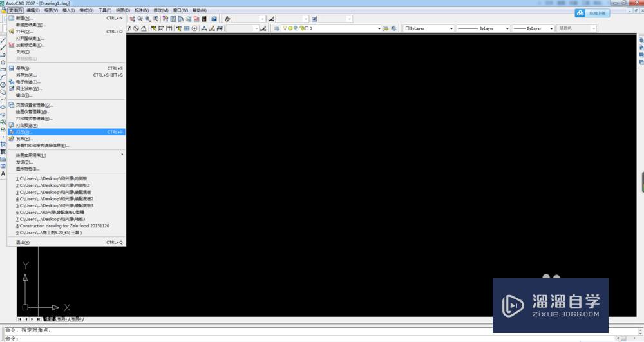Viewport: 644px width, 342px height.
Task: Open recent file 1 内侧板
Action: pos(66,178)
